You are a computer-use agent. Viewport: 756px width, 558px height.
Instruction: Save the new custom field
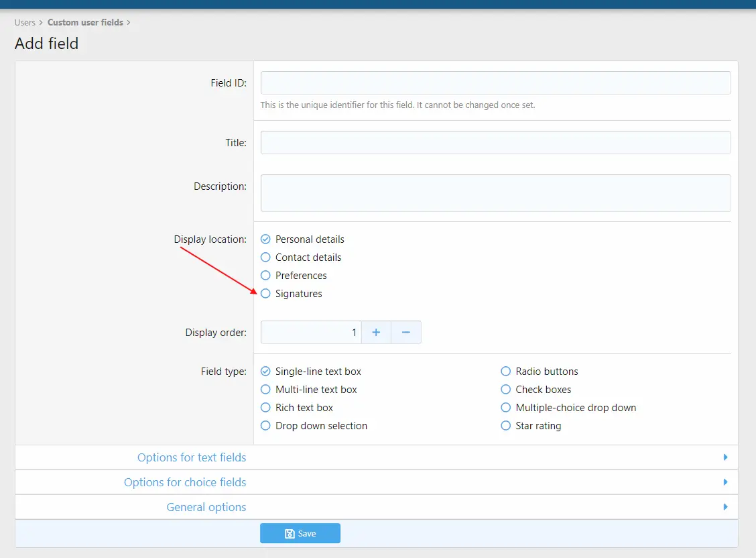[300, 533]
